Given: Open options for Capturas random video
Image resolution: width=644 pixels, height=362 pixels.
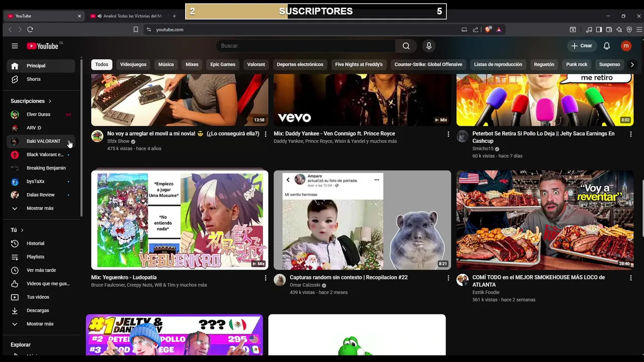Looking at the screenshot, I should click(448, 278).
